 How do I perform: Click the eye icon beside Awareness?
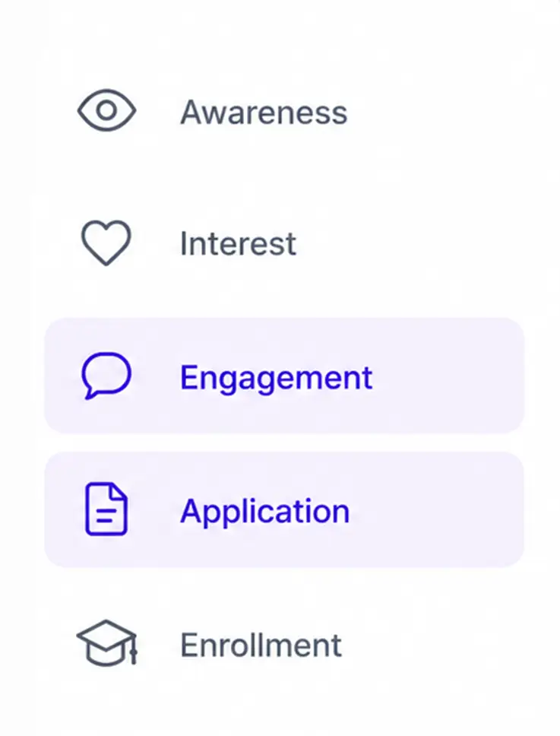pos(106,110)
